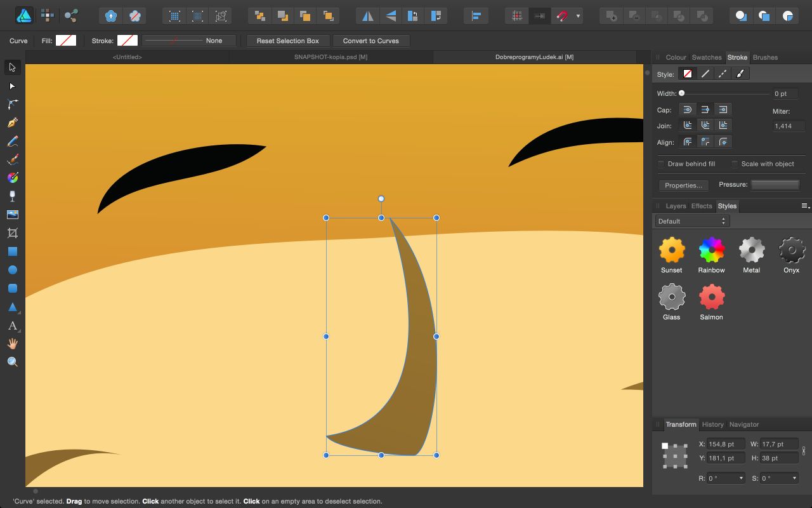Enable the Draw behind fill checkbox
812x508 pixels.
(661, 164)
